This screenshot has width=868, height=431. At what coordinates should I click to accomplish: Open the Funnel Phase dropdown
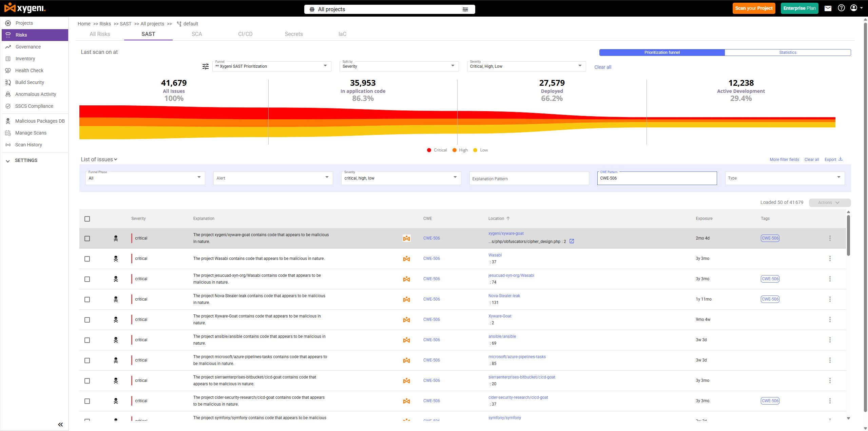tap(145, 178)
